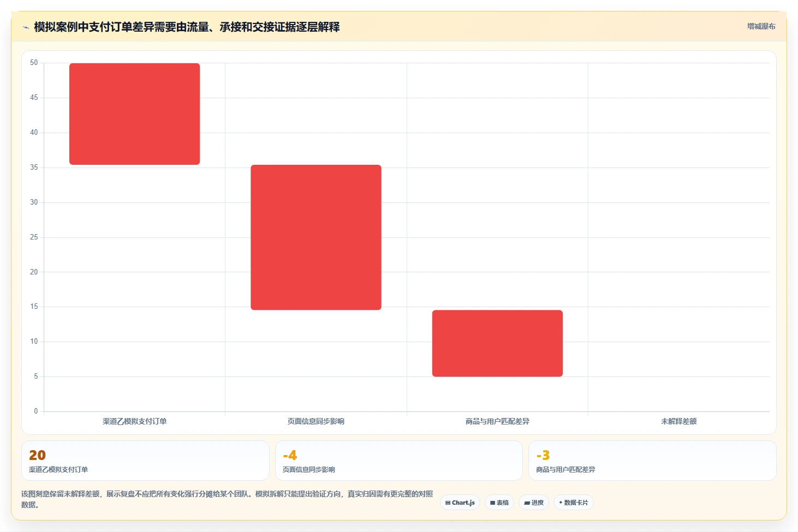Viewport: 798px width, 532px height.
Task: Click the red bar for 页面信息同步影响
Action: click(316, 237)
